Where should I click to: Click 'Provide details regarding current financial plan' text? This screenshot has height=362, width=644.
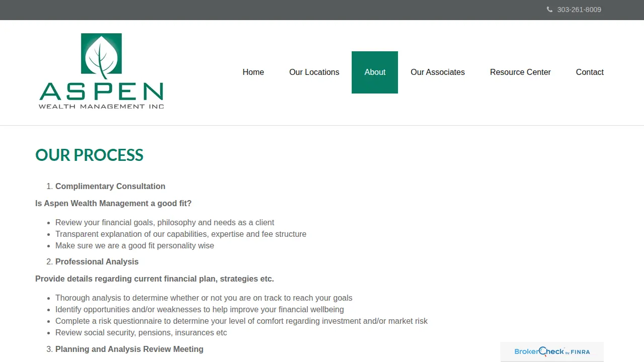tap(154, 279)
